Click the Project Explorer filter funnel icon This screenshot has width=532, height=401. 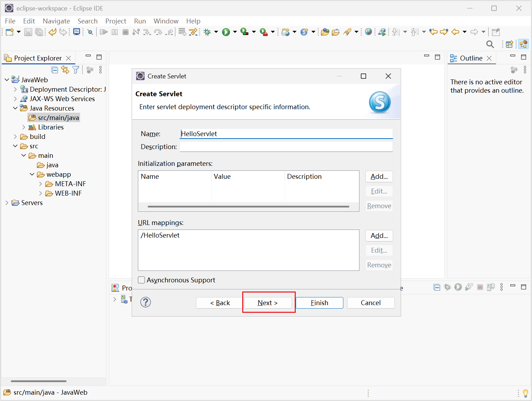[76, 70]
